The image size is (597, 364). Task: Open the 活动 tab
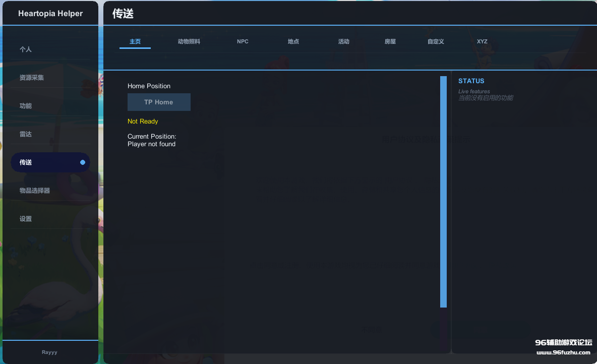pyautogui.click(x=344, y=41)
